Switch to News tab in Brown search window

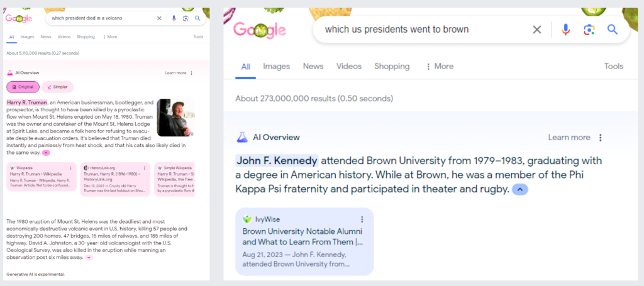(x=313, y=67)
